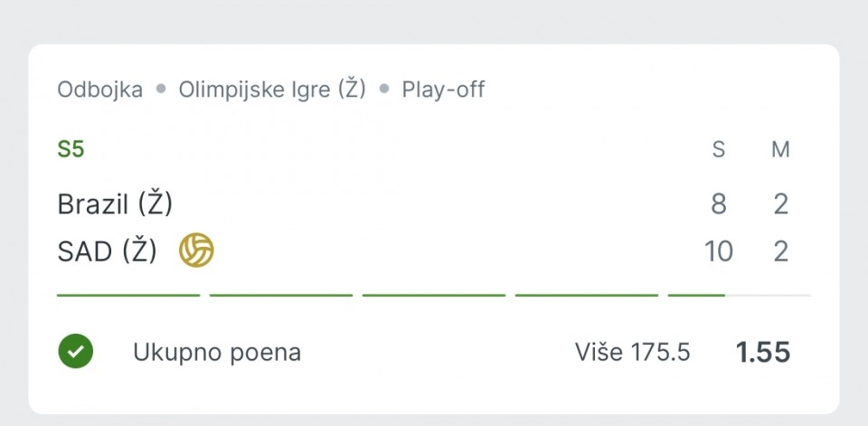This screenshot has width=868, height=426.
Task: Click the Ukupno poena market label
Action: 217,353
